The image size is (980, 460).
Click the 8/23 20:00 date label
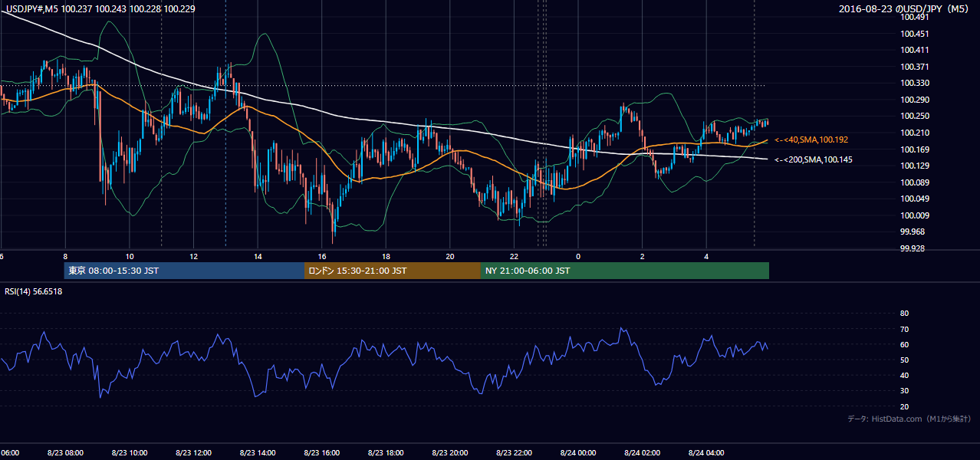coord(449,452)
